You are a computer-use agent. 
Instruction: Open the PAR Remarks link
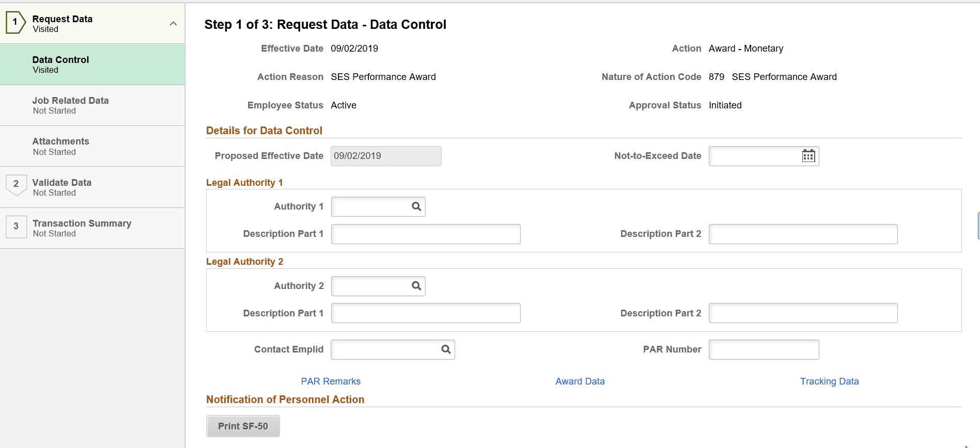(331, 381)
